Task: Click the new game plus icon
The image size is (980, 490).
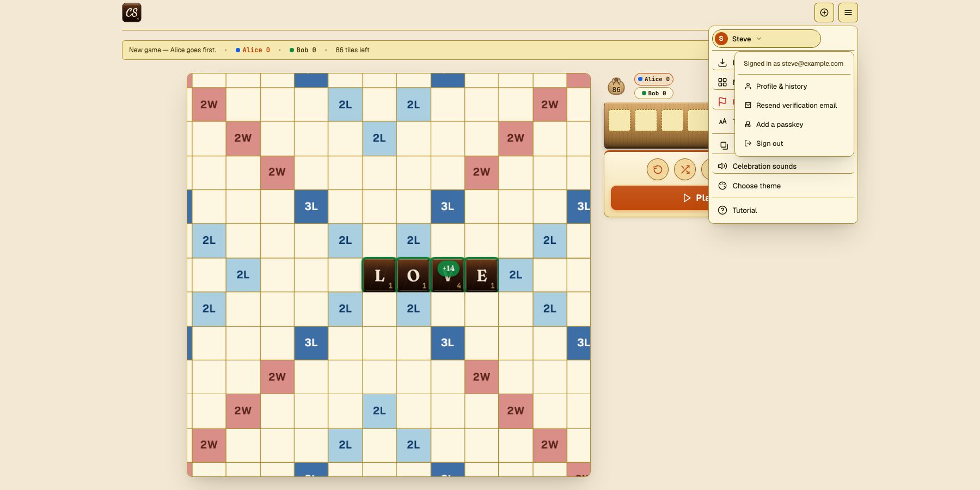Action: tap(824, 13)
